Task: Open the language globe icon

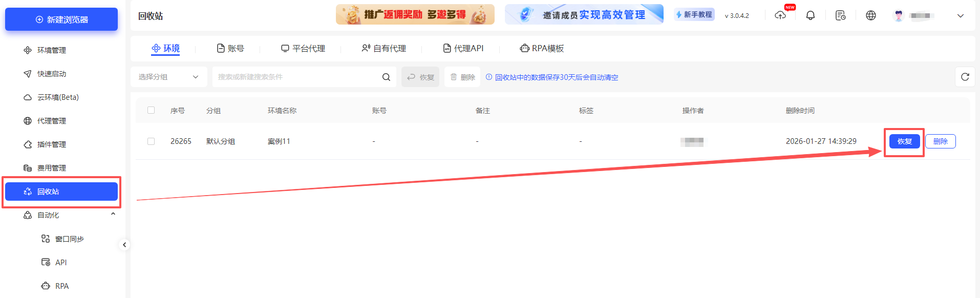Action: click(871, 15)
